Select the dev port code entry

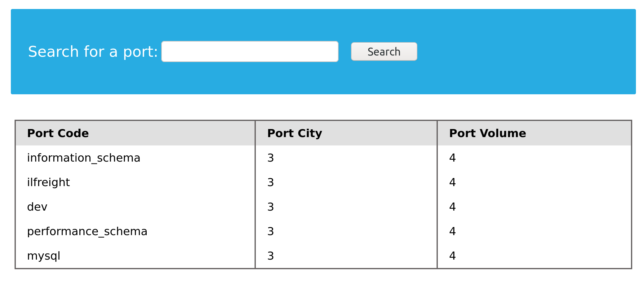click(x=37, y=207)
